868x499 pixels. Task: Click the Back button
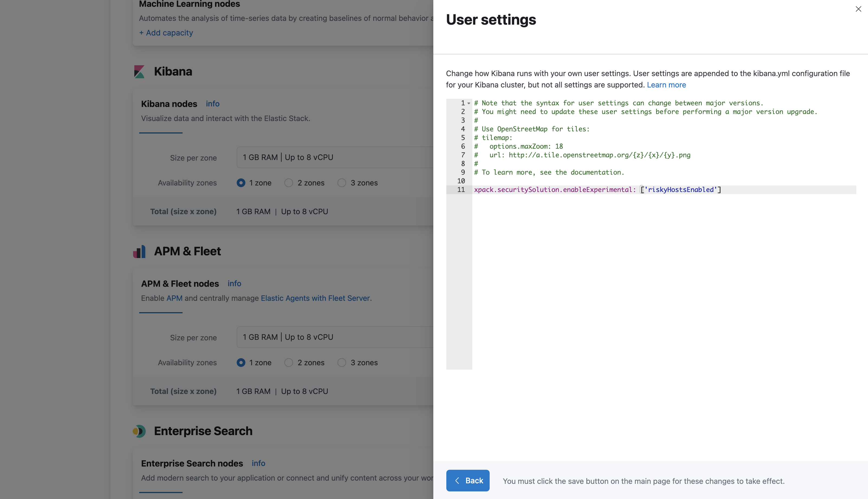pos(468,481)
